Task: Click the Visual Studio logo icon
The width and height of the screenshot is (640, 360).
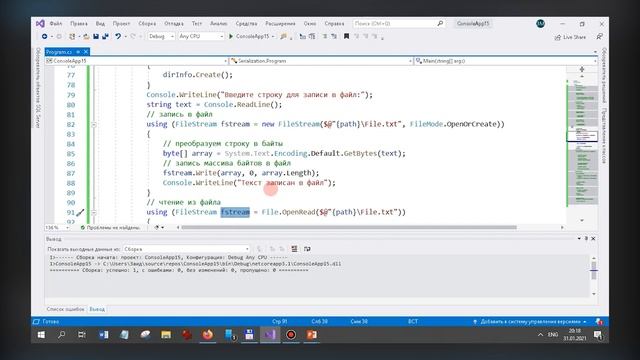Action: pos(40,24)
